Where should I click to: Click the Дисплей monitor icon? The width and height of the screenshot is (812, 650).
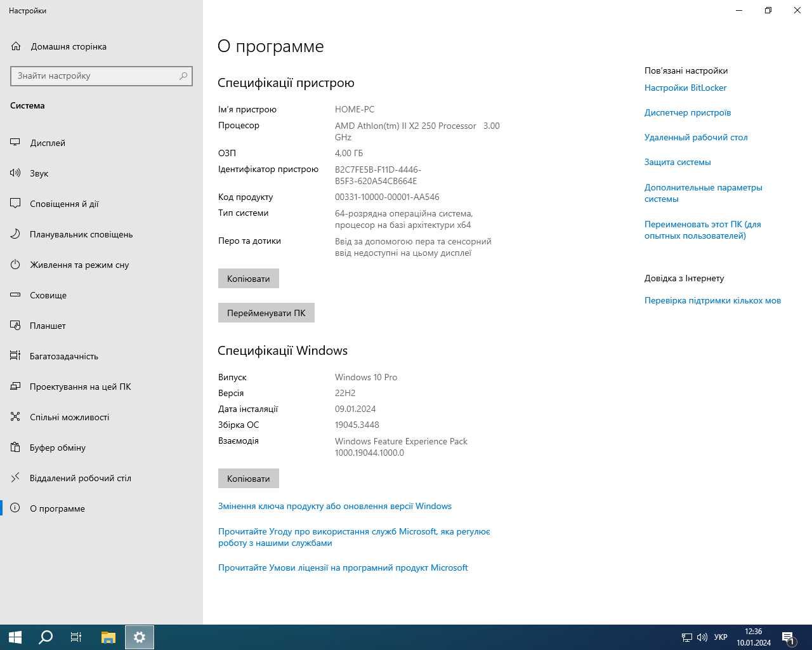point(15,143)
